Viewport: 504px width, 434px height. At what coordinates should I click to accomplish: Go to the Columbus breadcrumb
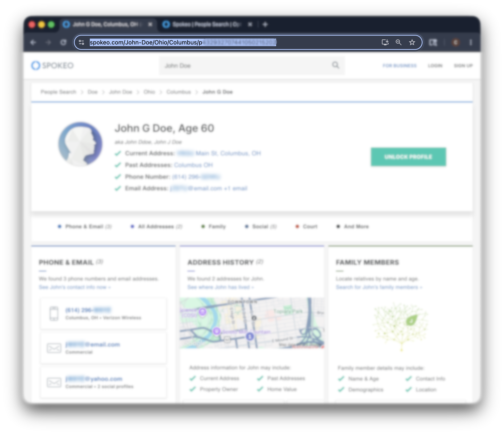pos(179,92)
